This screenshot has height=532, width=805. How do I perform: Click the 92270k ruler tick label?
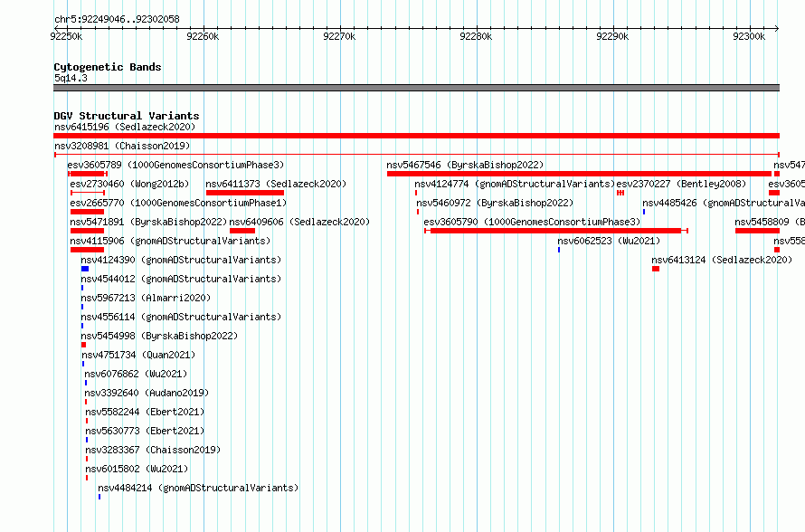[339, 36]
